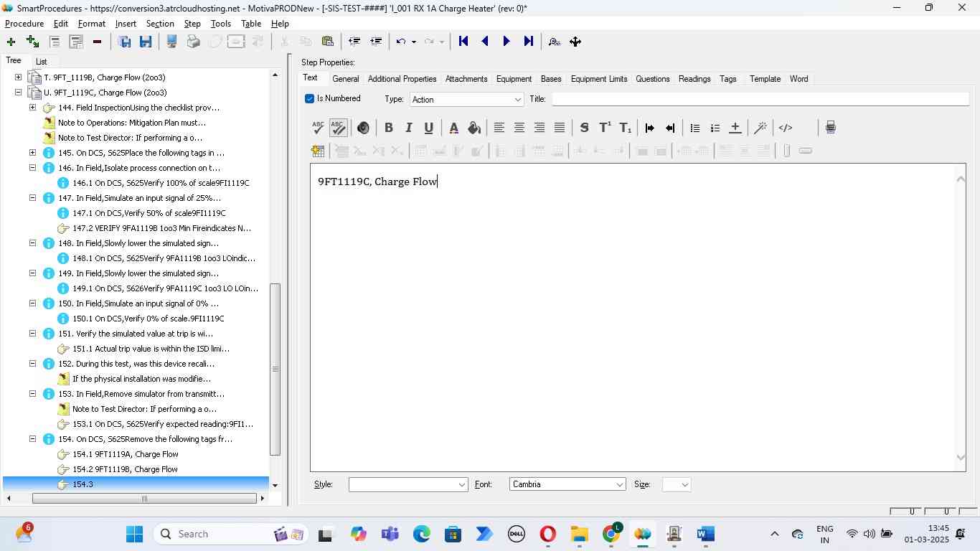This screenshot has width=980, height=551.
Task: Click the print icon in editor toolbar
Action: (830, 128)
